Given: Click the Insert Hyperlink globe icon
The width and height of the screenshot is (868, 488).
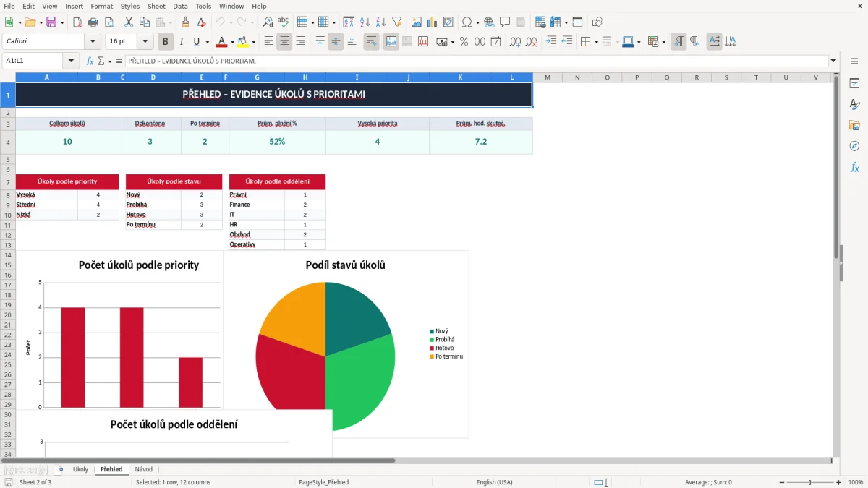Looking at the screenshot, I should click(x=490, y=22).
